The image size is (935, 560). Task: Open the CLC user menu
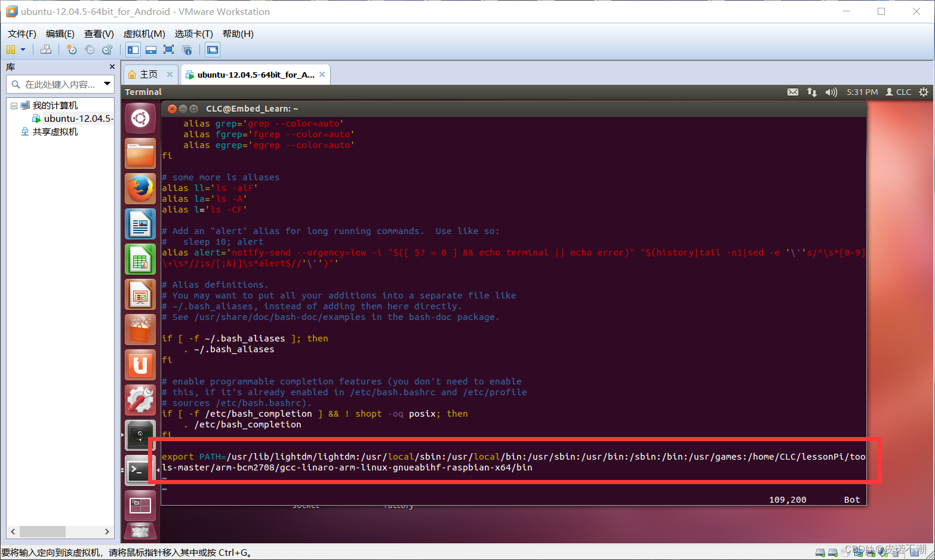pyautogui.click(x=899, y=92)
